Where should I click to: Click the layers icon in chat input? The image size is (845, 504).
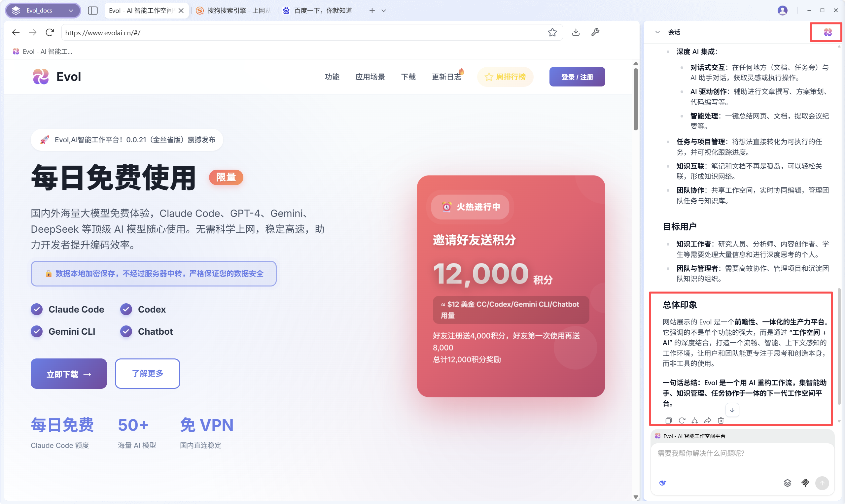(787, 483)
